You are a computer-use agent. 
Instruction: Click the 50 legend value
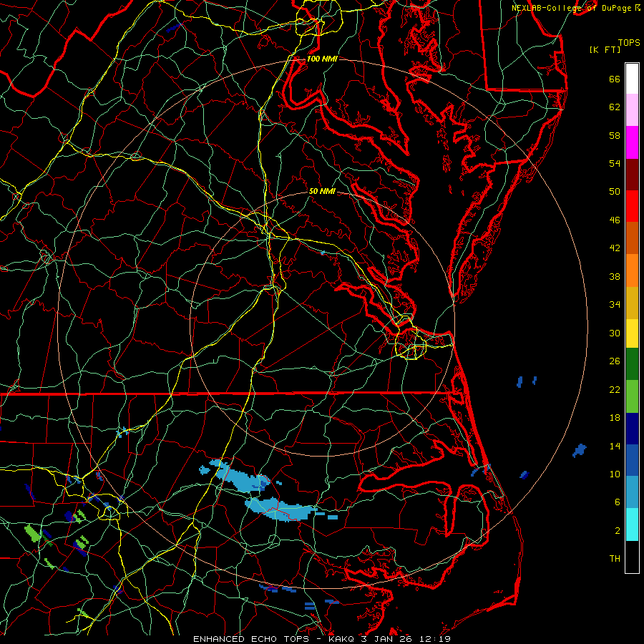click(x=615, y=191)
